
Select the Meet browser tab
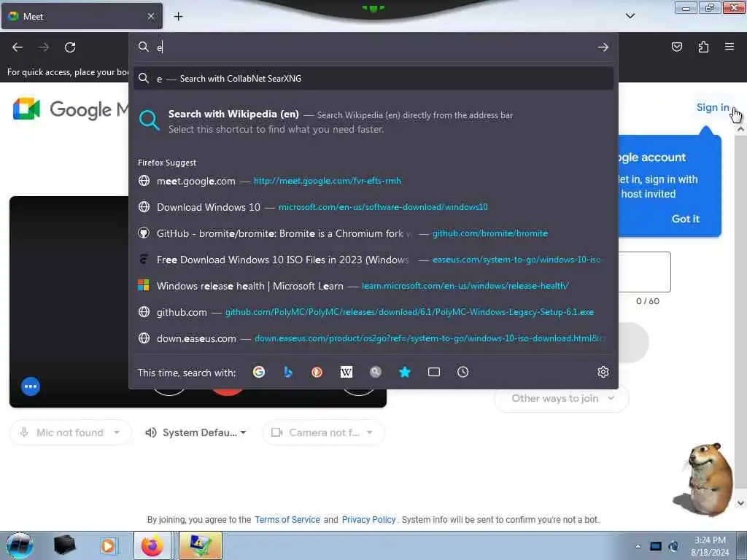[x=82, y=16]
